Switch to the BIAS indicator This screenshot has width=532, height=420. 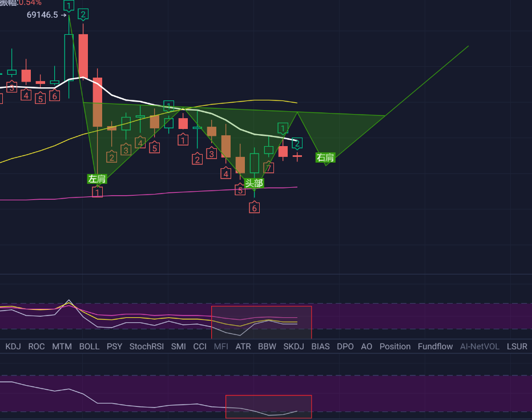click(x=320, y=346)
